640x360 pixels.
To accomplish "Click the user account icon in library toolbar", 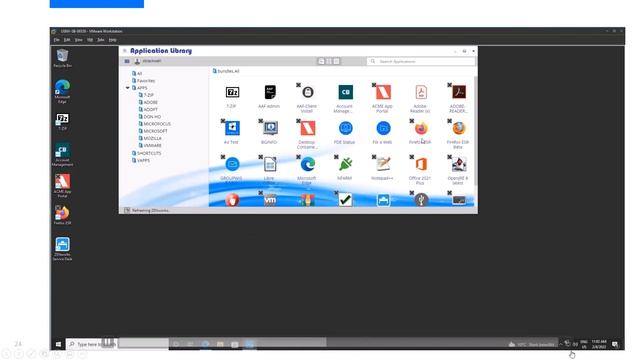I will [x=138, y=61].
